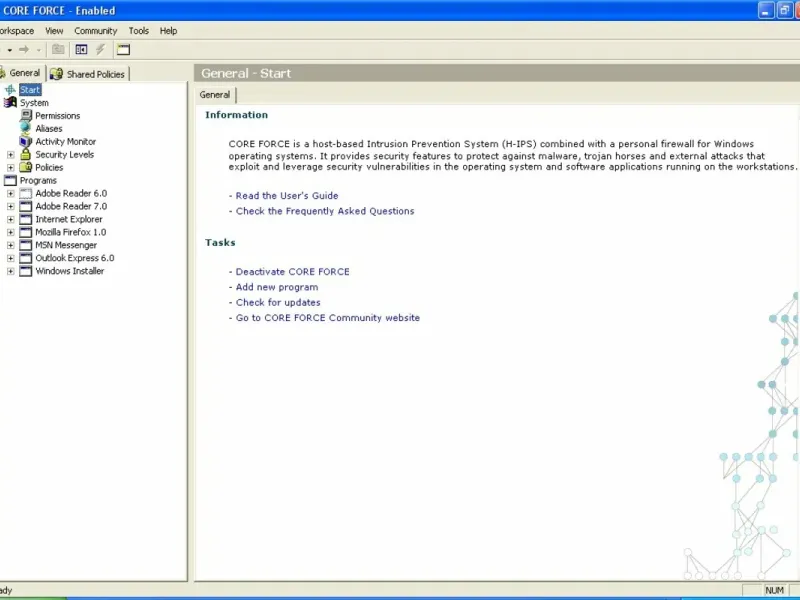Open the back button history dropdown arrow
This screenshot has height=600, width=800.
point(9,50)
